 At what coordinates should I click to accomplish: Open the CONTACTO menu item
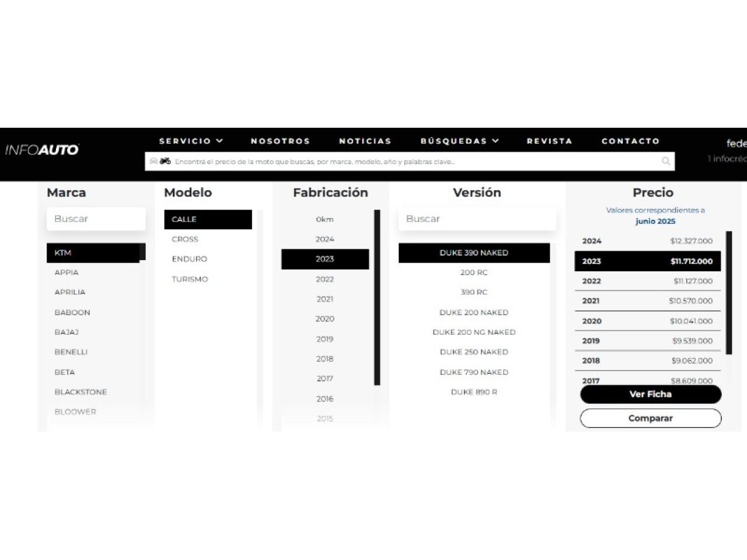[x=630, y=141]
